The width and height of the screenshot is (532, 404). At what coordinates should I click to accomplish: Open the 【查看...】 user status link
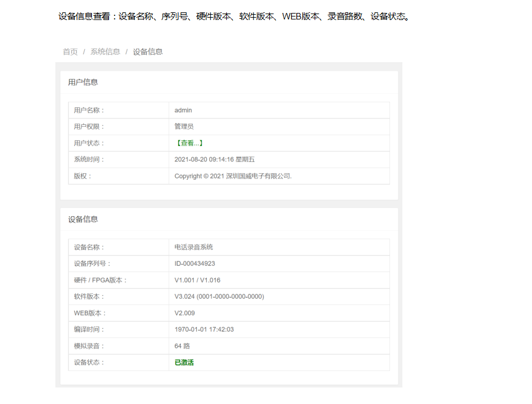[189, 143]
